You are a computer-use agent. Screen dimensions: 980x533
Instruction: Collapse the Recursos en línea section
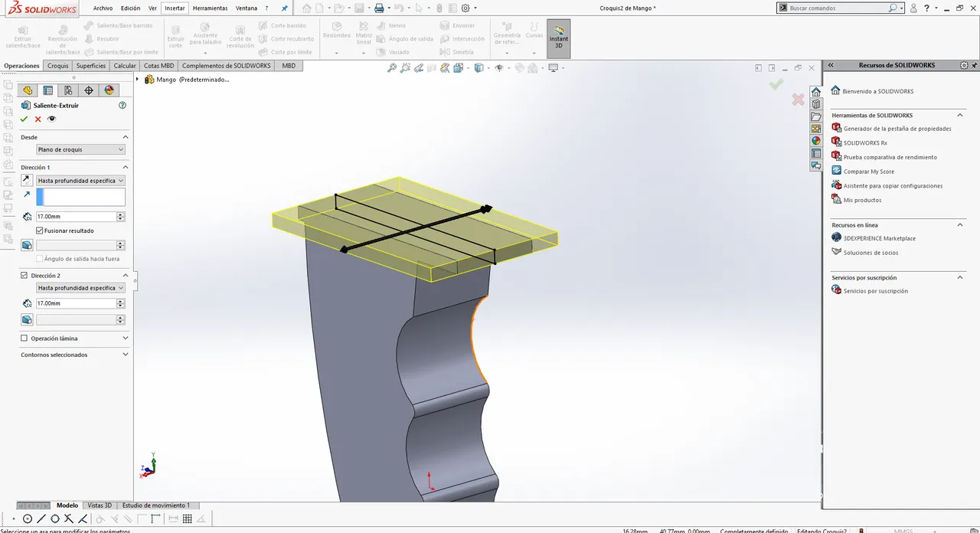coord(961,225)
